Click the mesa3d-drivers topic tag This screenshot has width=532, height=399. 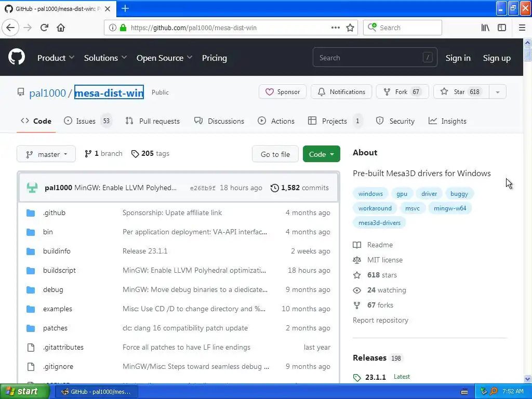point(379,223)
